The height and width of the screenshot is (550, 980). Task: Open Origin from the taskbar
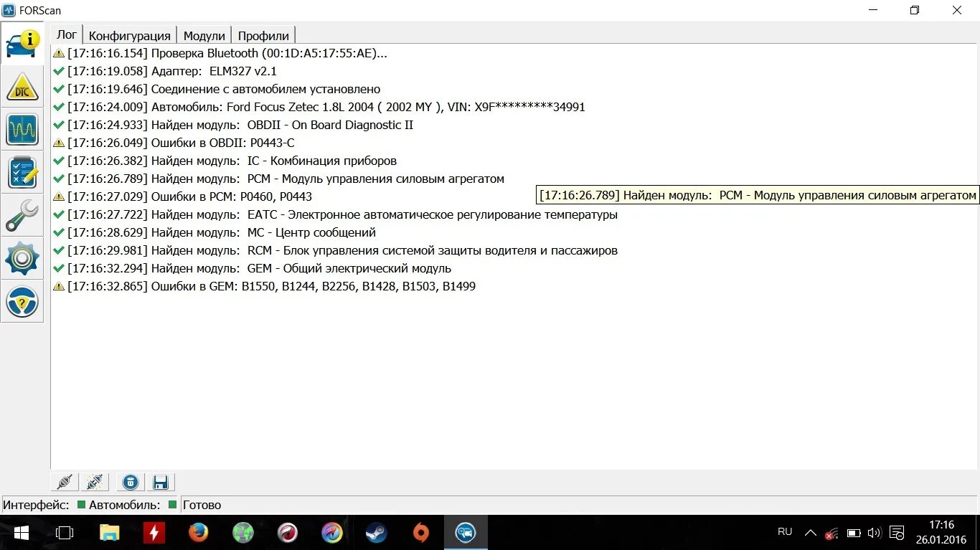click(x=421, y=533)
